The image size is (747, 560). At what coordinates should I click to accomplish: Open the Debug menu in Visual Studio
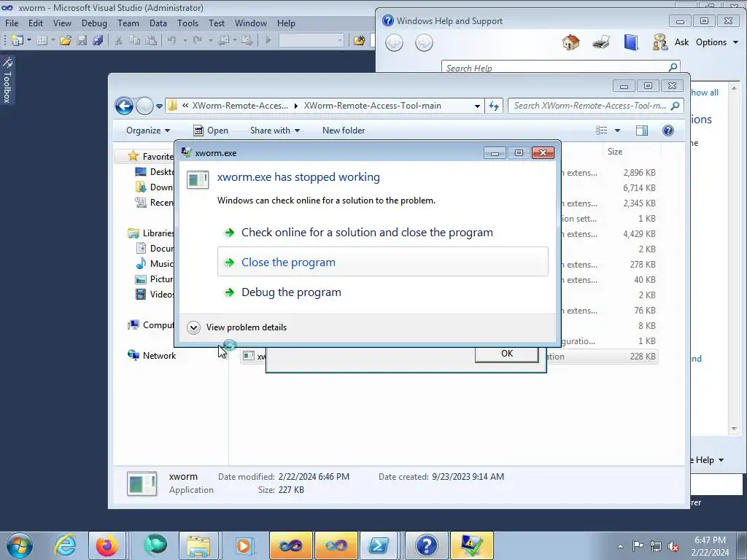click(94, 23)
